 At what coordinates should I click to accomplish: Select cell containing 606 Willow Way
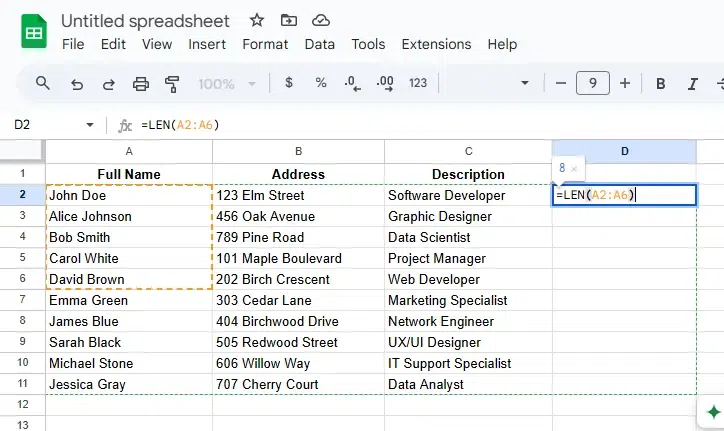298,363
